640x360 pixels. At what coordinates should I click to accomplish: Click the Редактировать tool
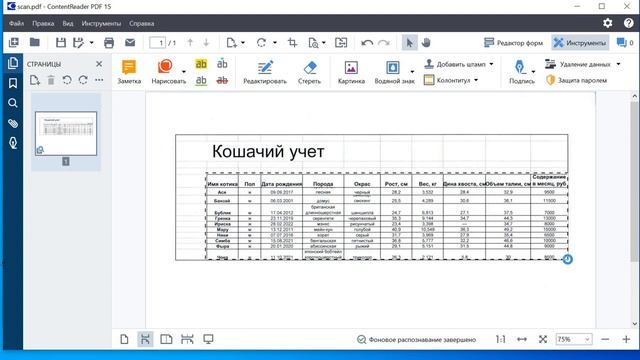click(x=265, y=72)
